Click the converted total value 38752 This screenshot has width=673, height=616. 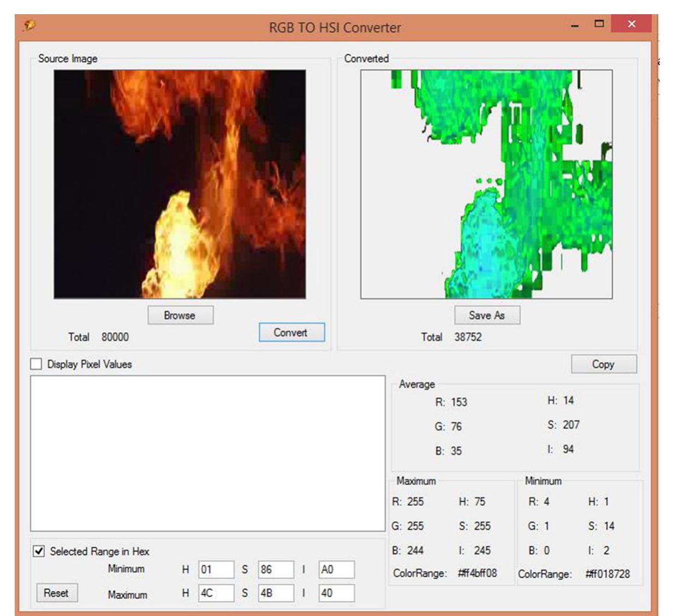(x=468, y=337)
